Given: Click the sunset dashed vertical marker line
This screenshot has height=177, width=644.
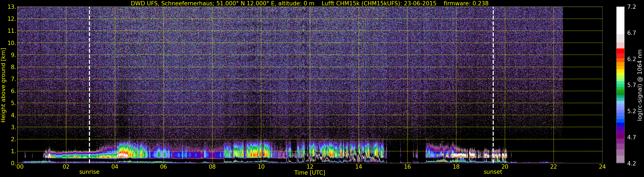Looking at the screenshot, I should pos(493,85).
